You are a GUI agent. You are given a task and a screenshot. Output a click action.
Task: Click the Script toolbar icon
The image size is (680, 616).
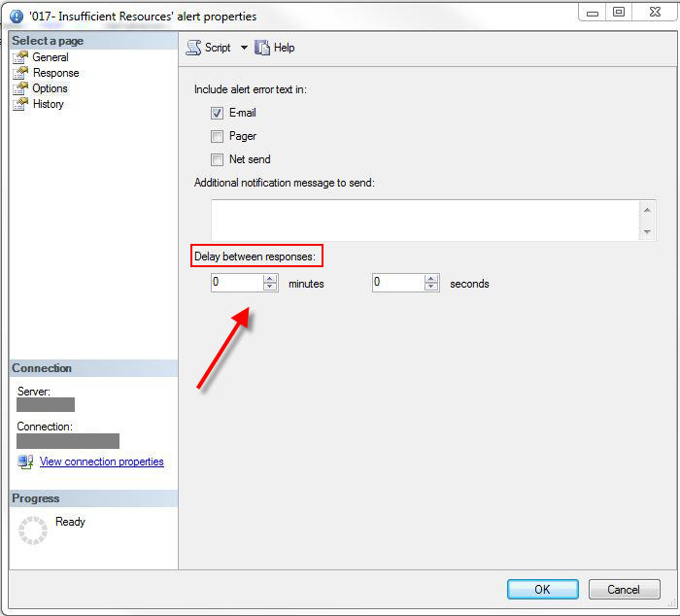[193, 48]
